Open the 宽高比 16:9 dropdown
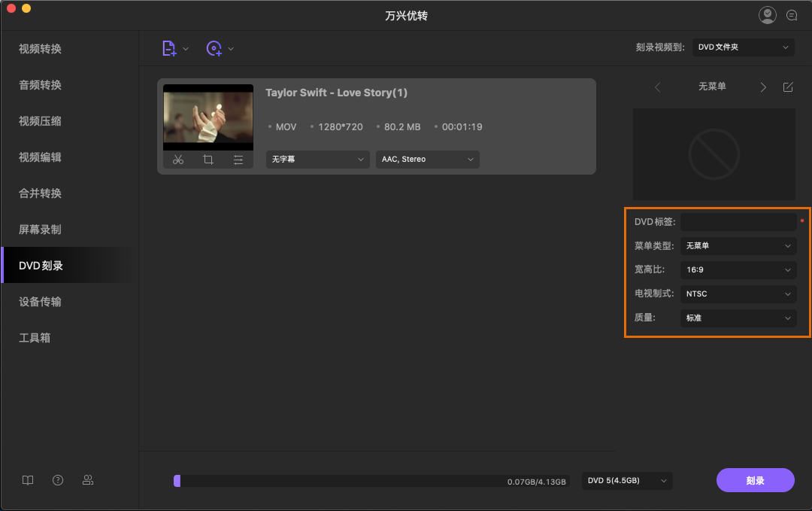The height and width of the screenshot is (511, 812). tap(738, 269)
